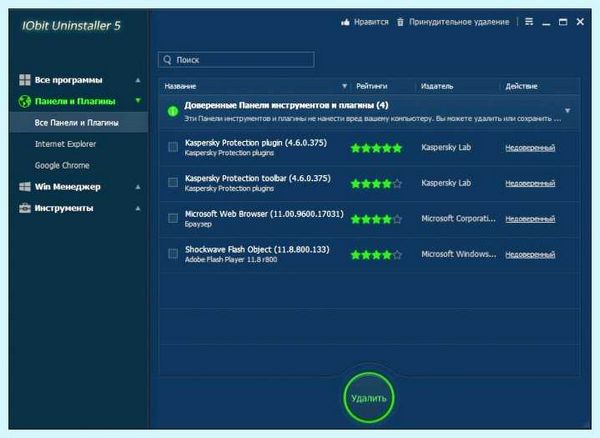This screenshot has width=600, height=438.
Task: Select Все Панели и Плагины in sidebar
Action: coord(78,123)
